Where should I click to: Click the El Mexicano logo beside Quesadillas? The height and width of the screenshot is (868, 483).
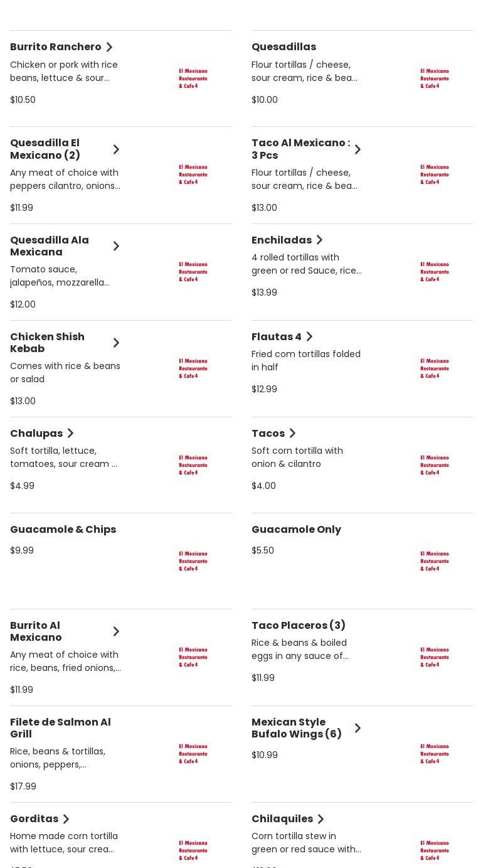(x=434, y=78)
